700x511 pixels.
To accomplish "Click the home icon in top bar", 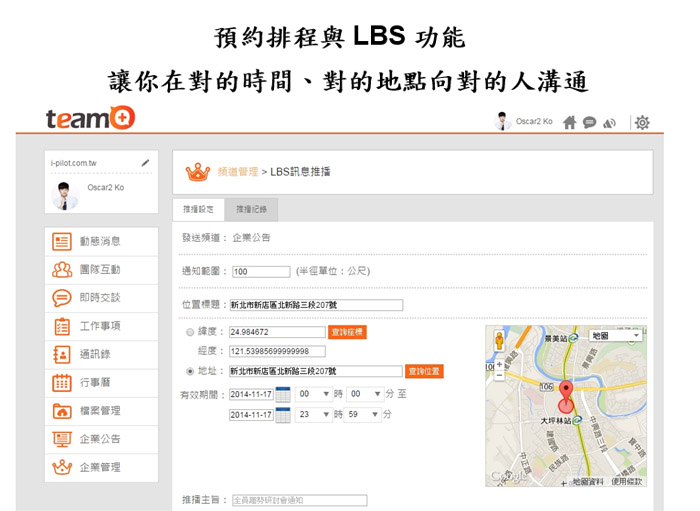I will 569,122.
